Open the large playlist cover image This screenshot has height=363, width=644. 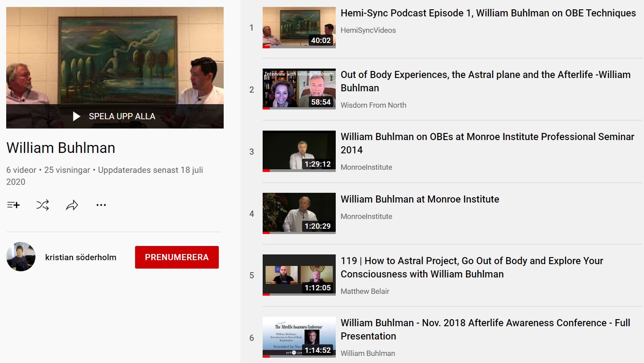115,68
